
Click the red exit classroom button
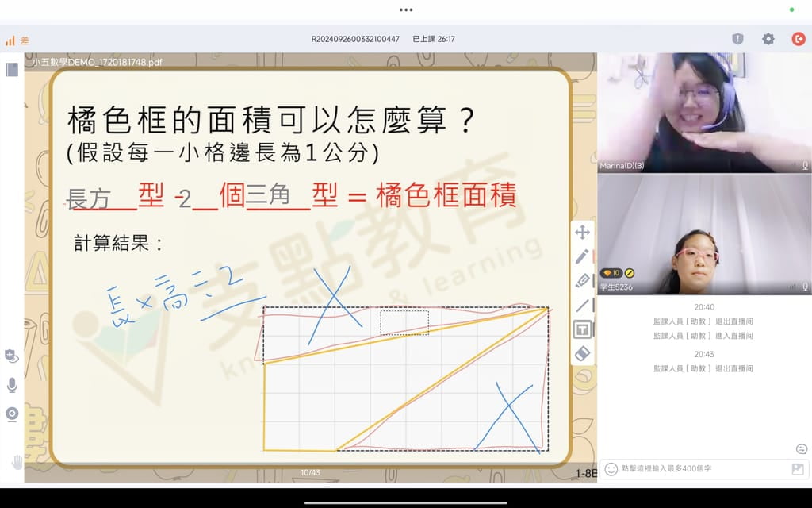798,38
